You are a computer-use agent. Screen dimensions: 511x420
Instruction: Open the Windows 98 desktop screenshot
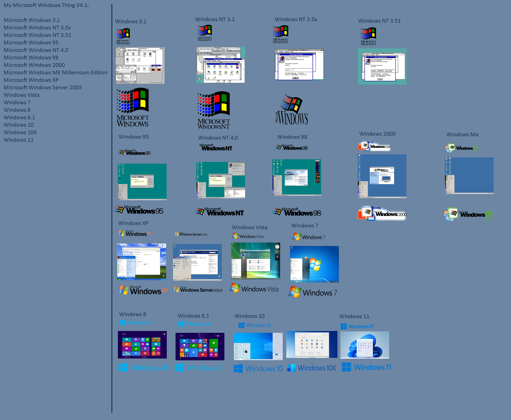point(297,177)
